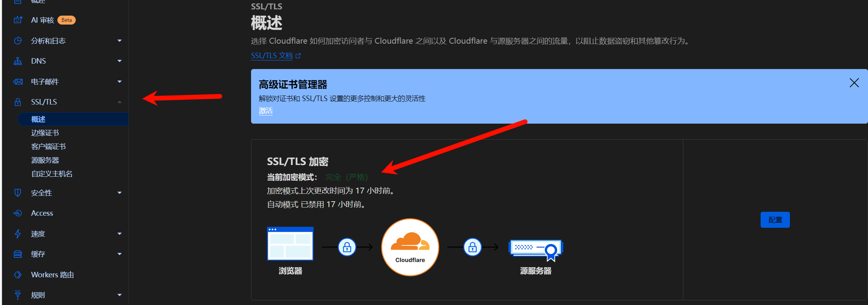Dismiss the 高级证书管理器 banner

pos(854,83)
